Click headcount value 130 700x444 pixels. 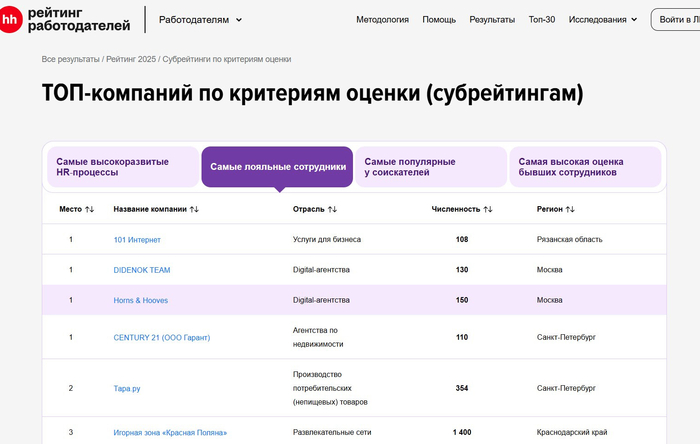click(462, 270)
